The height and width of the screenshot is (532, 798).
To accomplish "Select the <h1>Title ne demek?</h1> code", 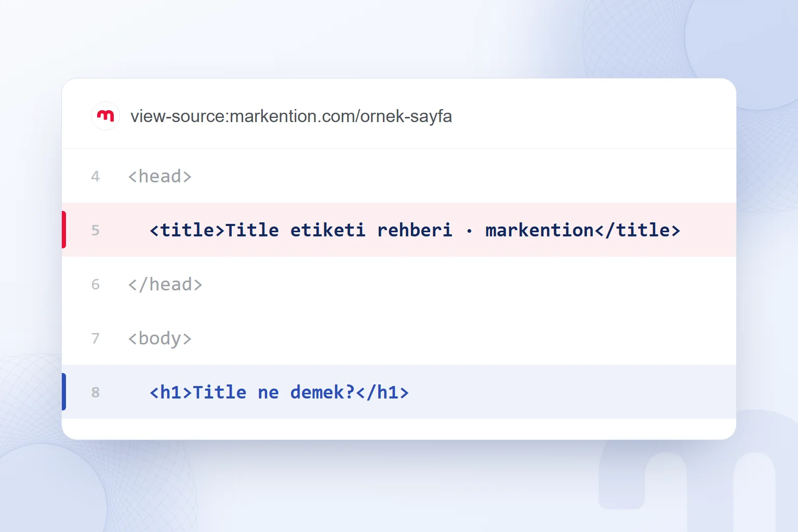I will pos(279,392).
